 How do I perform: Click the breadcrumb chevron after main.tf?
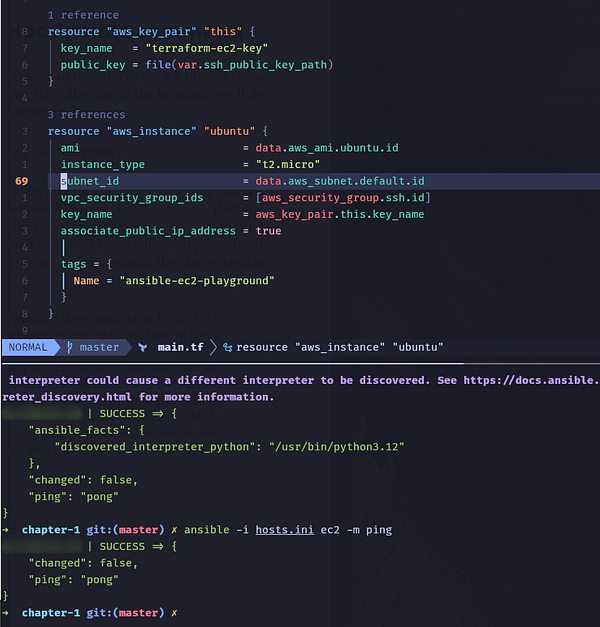[213, 347]
